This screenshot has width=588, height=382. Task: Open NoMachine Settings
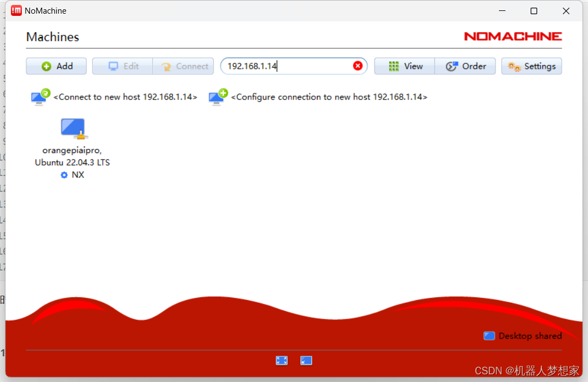click(x=531, y=66)
